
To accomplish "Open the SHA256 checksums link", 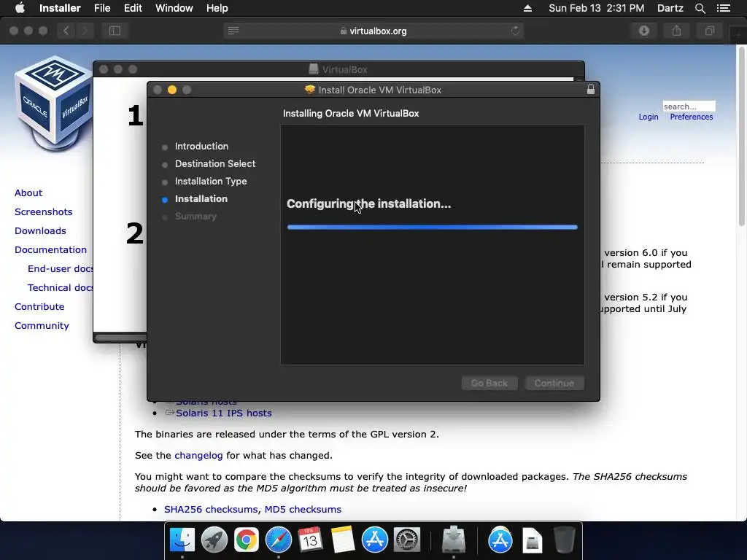I will 211,510.
